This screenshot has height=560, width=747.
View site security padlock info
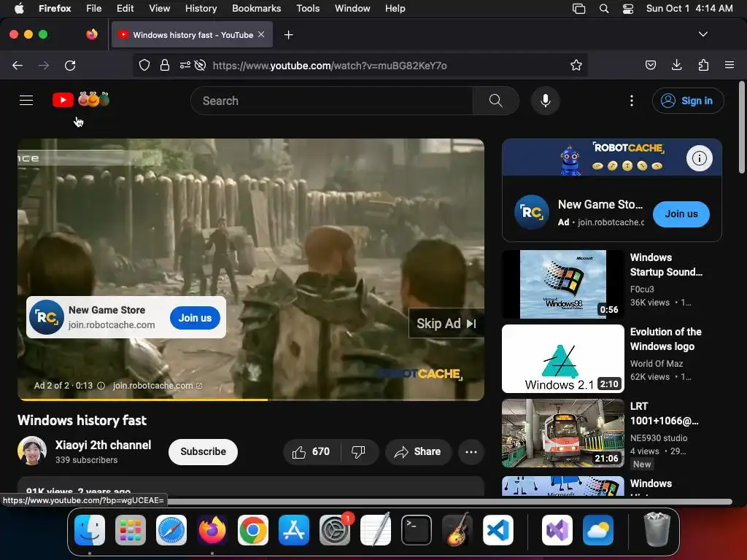pyautogui.click(x=164, y=65)
